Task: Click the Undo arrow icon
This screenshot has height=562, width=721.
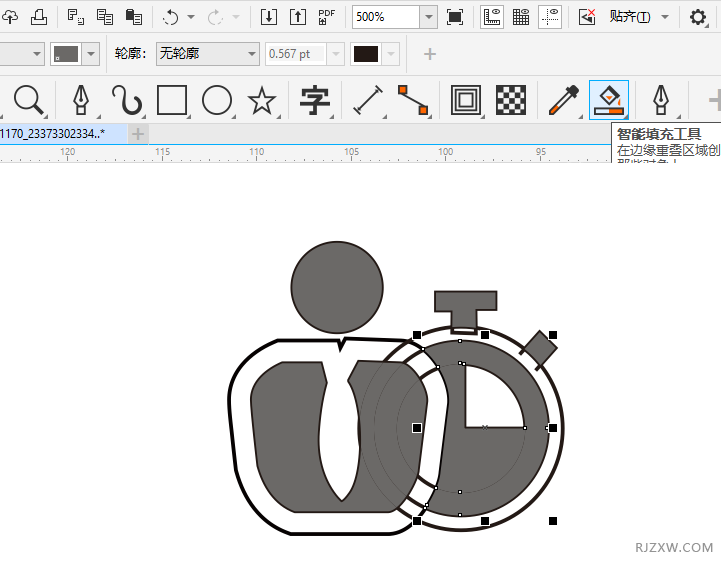Action: (x=170, y=17)
